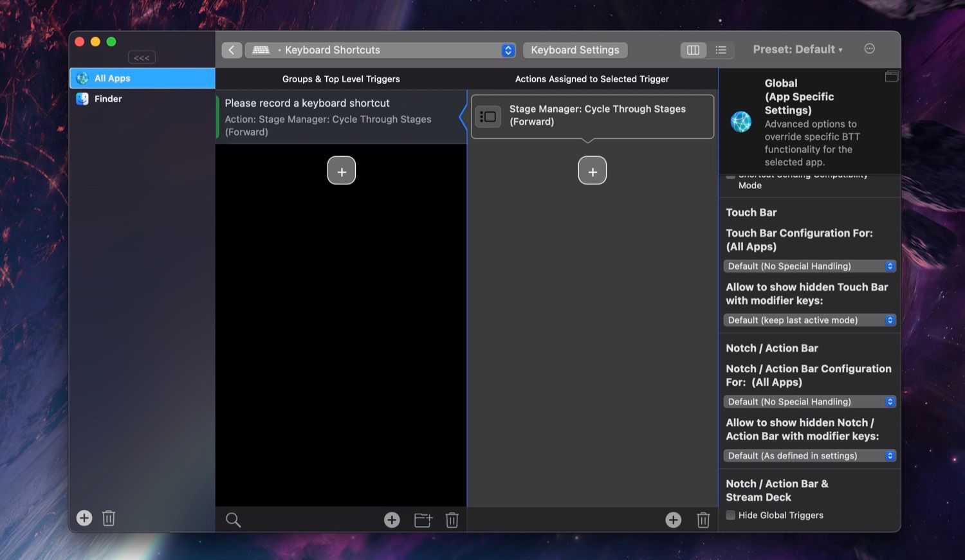Click the Stage Manager action's icon
Viewport: 965px width, 560px height.
pyautogui.click(x=488, y=116)
